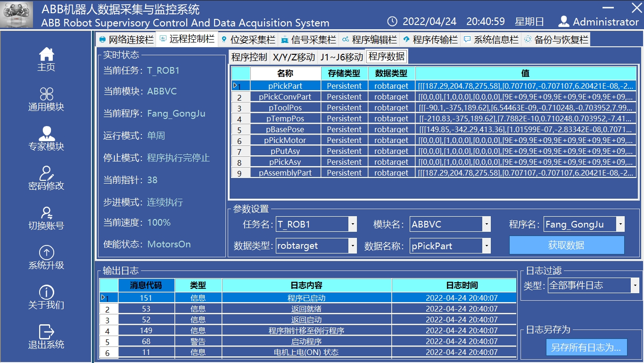
Task: Expand the 数据类型 robtarget dropdown
Action: point(352,245)
